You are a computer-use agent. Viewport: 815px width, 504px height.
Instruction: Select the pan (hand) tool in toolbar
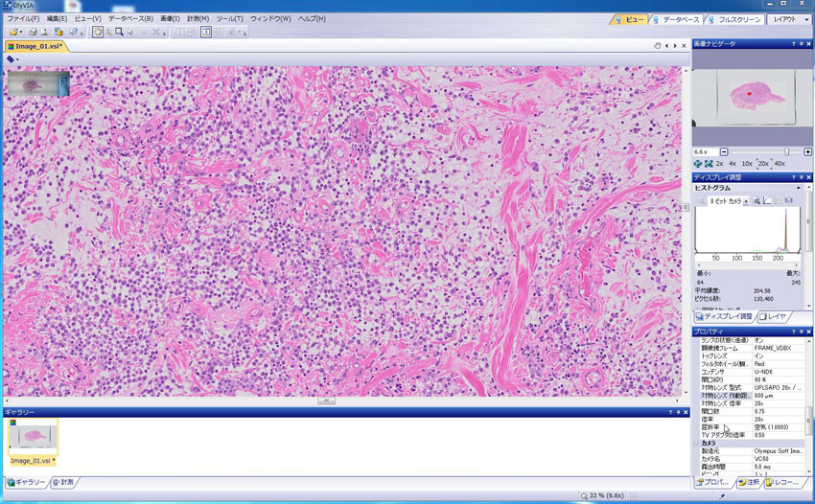coord(98,33)
